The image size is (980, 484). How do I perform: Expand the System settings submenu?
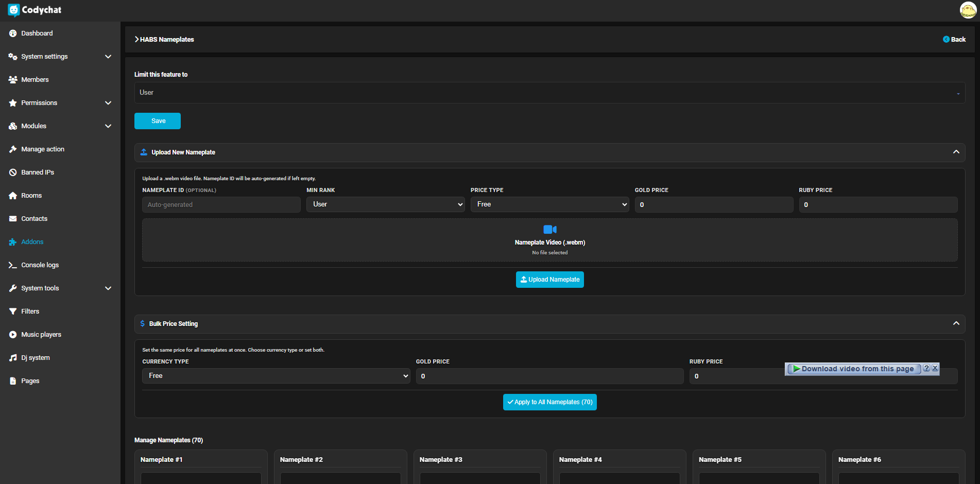pyautogui.click(x=108, y=57)
